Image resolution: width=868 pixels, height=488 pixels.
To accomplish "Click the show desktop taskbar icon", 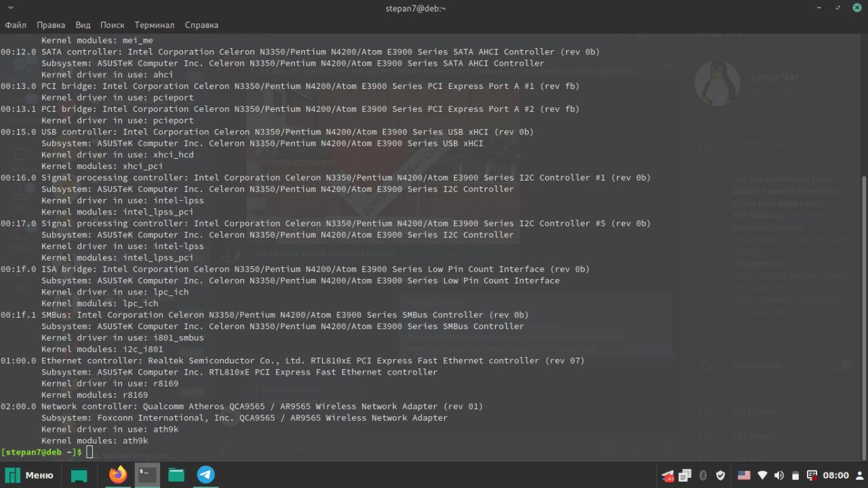I will click(x=79, y=475).
